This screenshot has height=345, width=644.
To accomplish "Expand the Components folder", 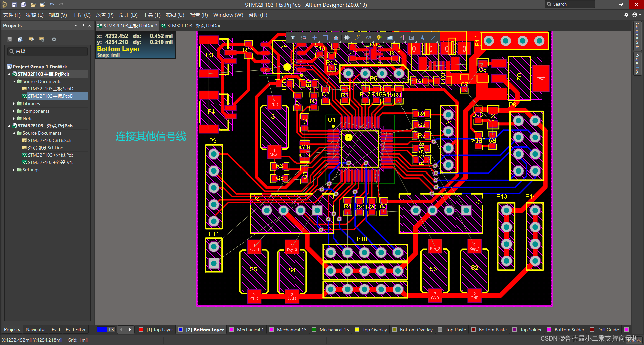I will click(14, 111).
